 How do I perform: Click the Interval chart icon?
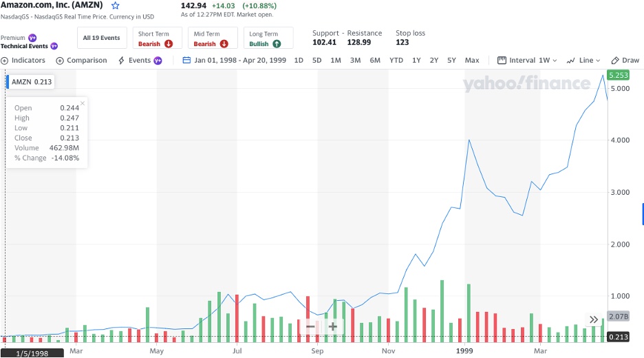(x=502, y=60)
